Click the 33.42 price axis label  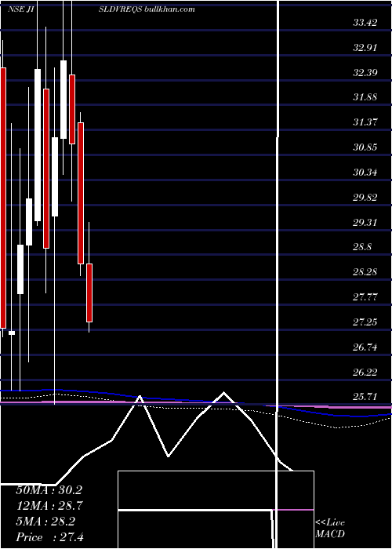365,23
